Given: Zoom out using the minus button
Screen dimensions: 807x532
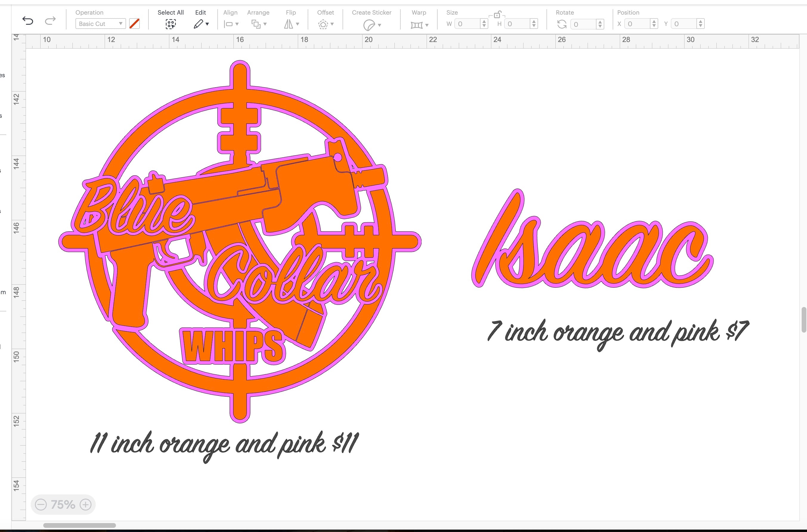Looking at the screenshot, I should pos(41,505).
